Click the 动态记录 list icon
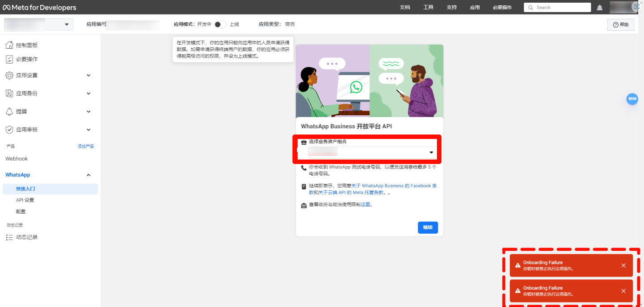This screenshot has width=644, height=307. click(x=9, y=237)
